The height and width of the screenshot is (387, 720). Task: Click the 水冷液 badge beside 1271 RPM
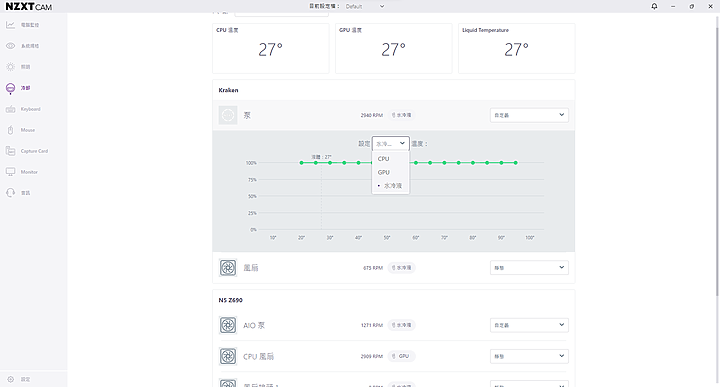pos(401,325)
